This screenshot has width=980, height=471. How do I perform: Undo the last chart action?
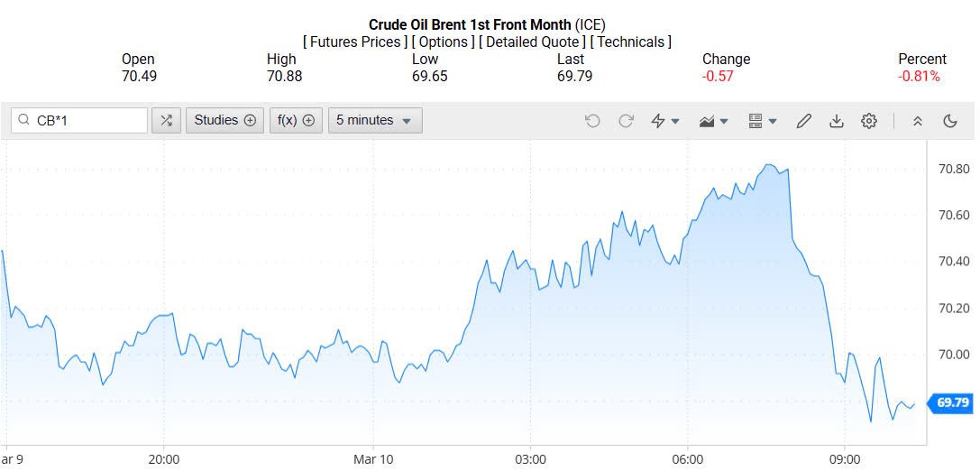[x=592, y=121]
